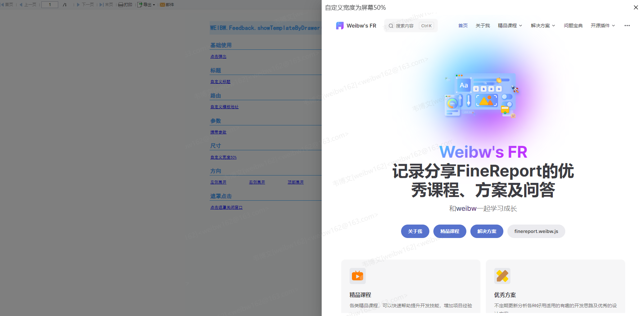Click the blue 解决方案 button

coord(487,231)
